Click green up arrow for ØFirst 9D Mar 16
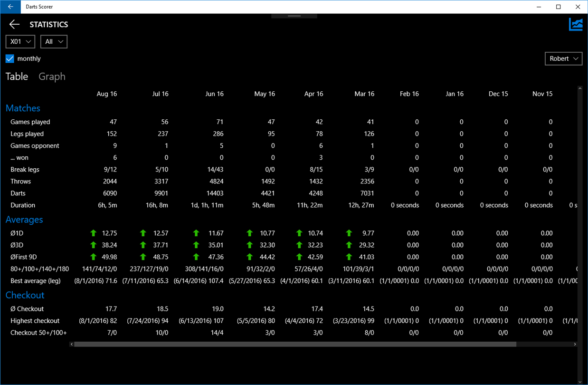The image size is (588, 385). 349,257
